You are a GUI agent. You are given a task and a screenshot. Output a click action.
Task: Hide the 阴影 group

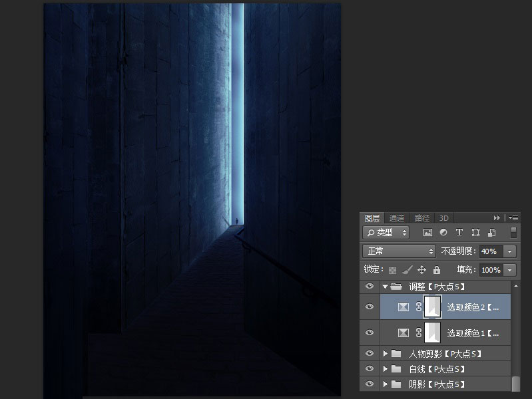(x=370, y=384)
